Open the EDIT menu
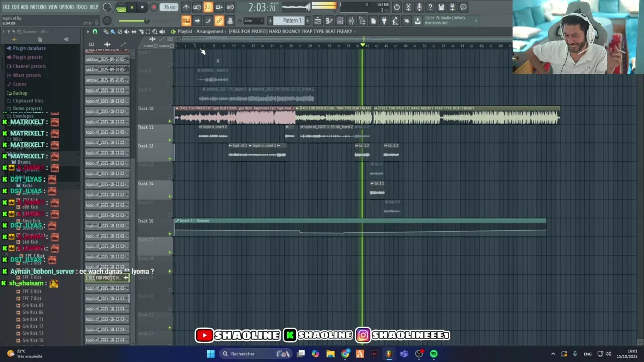Image resolution: width=644 pixels, height=362 pixels. pyautogui.click(x=16, y=7)
